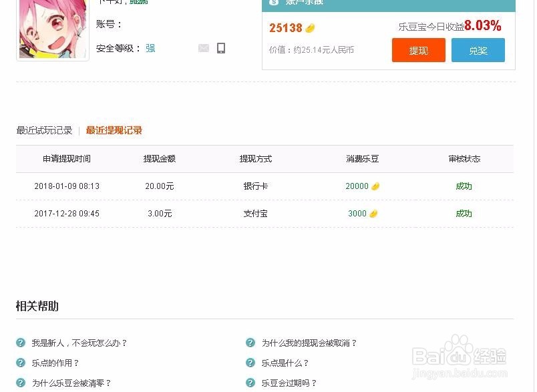Click the envelope email verification icon

point(204,48)
